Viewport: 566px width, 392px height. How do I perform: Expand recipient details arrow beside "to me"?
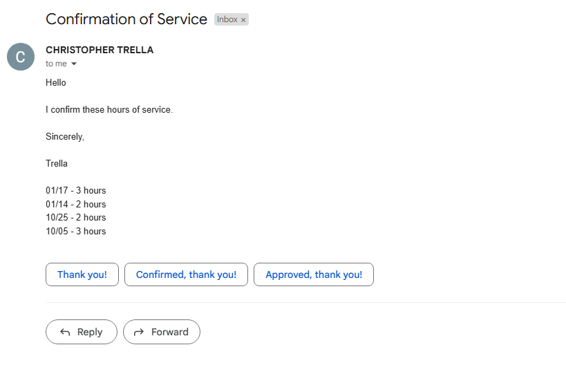click(74, 64)
